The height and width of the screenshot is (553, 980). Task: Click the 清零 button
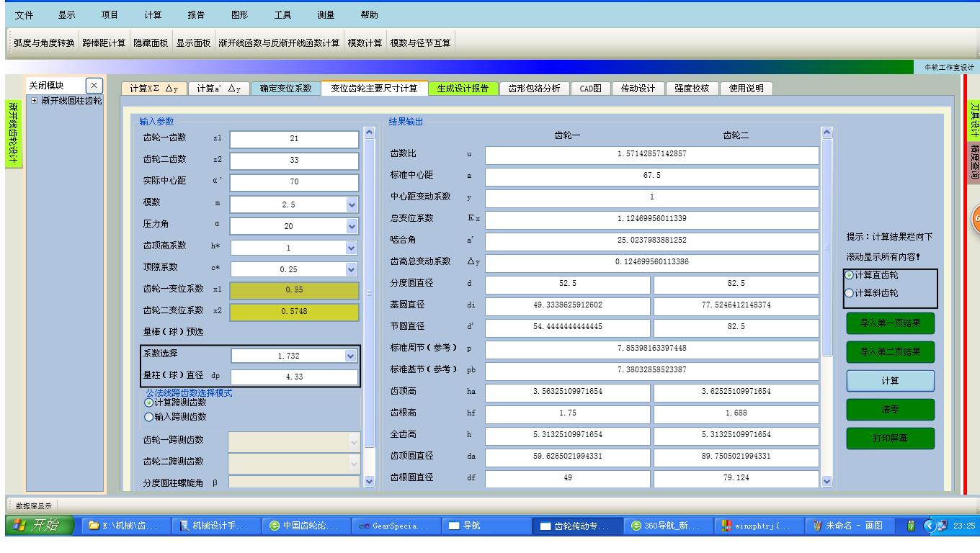coord(890,410)
